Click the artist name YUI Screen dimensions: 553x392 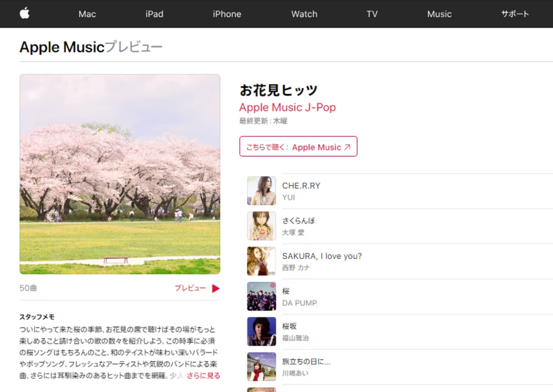(x=289, y=197)
